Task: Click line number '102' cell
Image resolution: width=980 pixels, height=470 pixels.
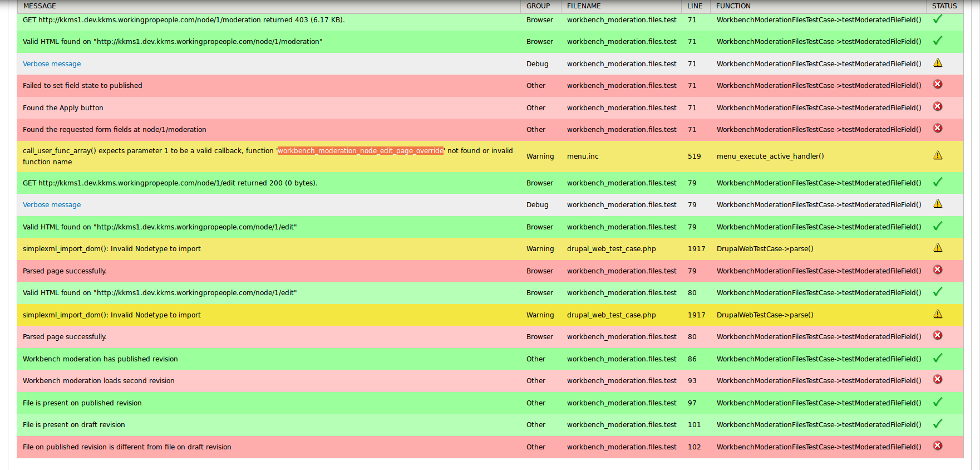Action: (694, 447)
